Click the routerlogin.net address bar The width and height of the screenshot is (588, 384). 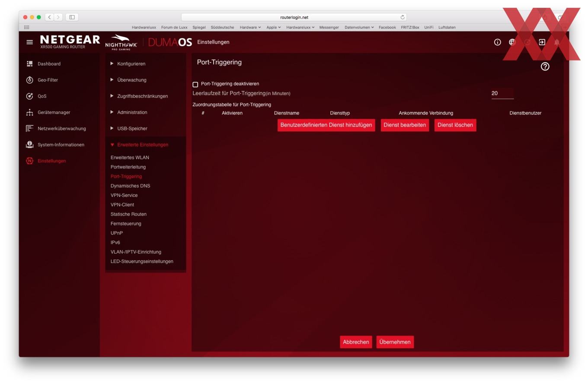click(x=294, y=17)
